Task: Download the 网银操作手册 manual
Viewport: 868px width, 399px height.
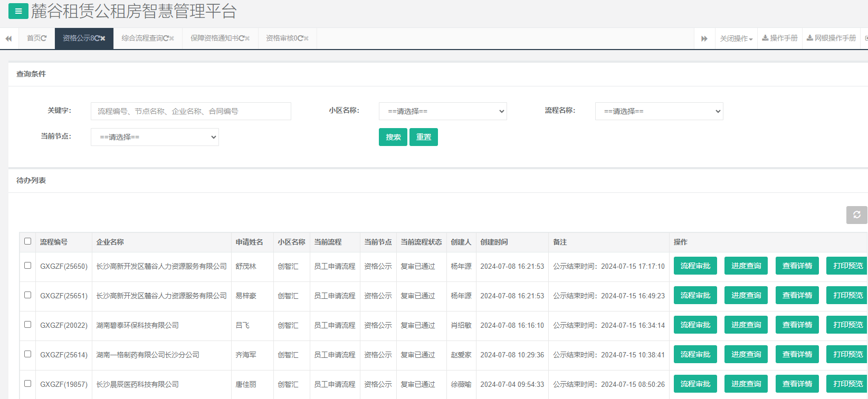Action: (x=831, y=38)
